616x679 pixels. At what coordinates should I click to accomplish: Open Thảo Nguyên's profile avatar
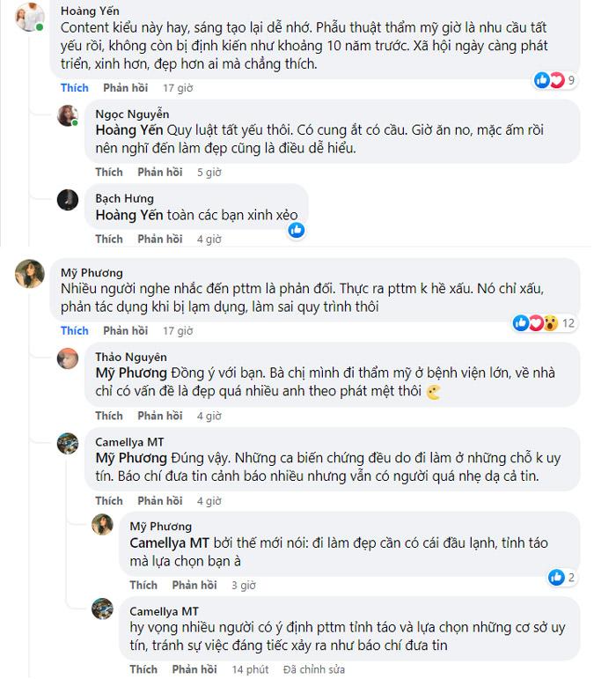coord(69,358)
